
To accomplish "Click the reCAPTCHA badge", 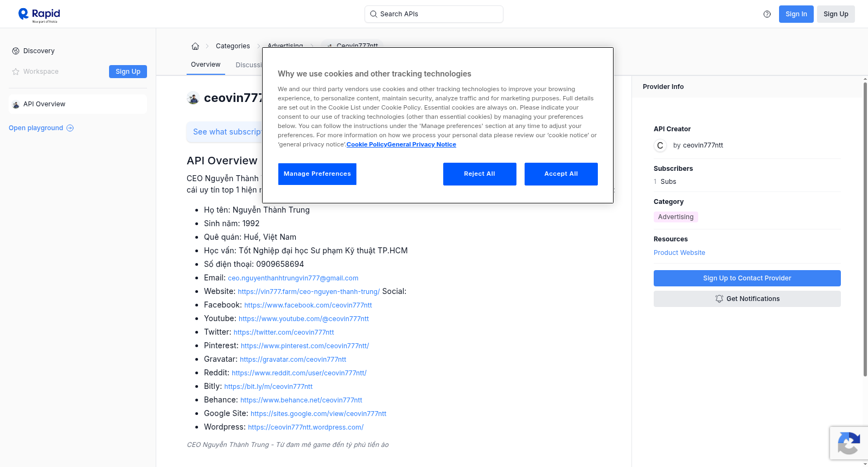I will coord(848,443).
